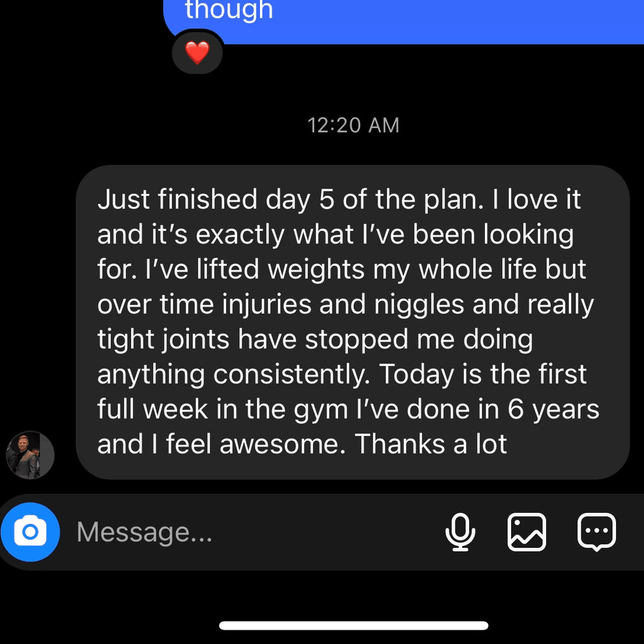
Task: Click the words "full week in the gym"
Action: pyautogui.click(x=222, y=410)
